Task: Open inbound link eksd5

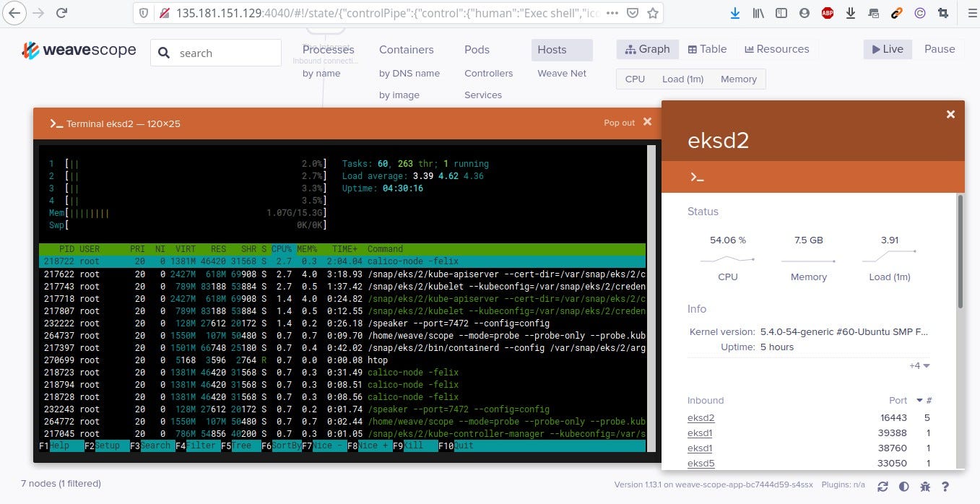Action: click(701, 463)
